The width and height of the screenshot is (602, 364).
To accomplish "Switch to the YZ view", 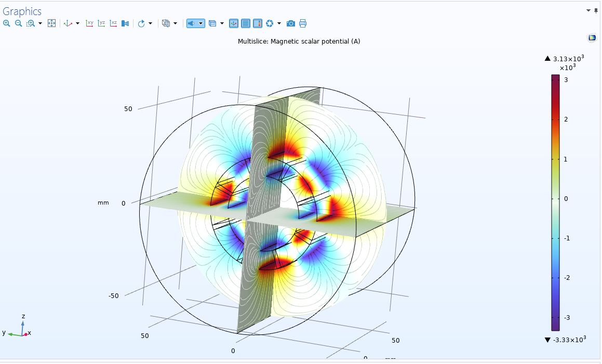I will point(101,23).
